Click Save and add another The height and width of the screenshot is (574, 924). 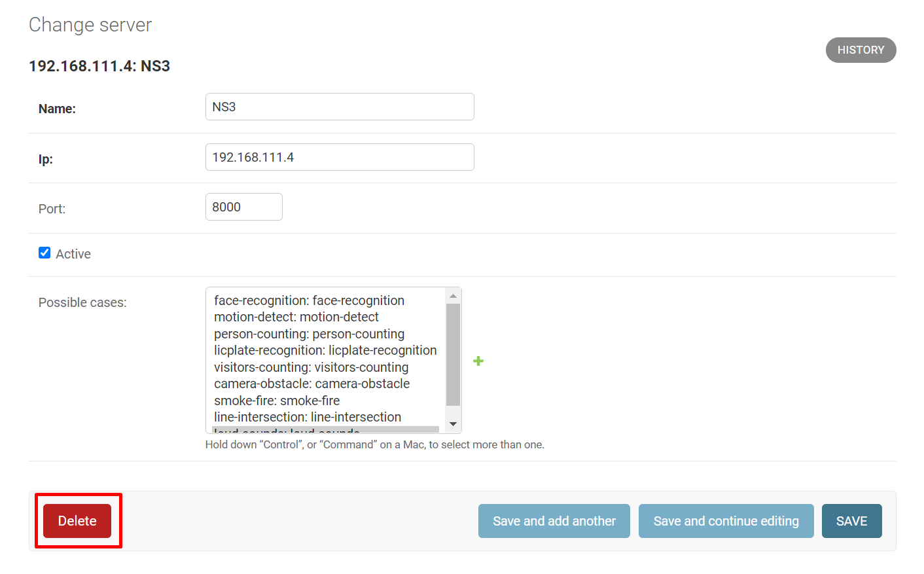click(554, 521)
